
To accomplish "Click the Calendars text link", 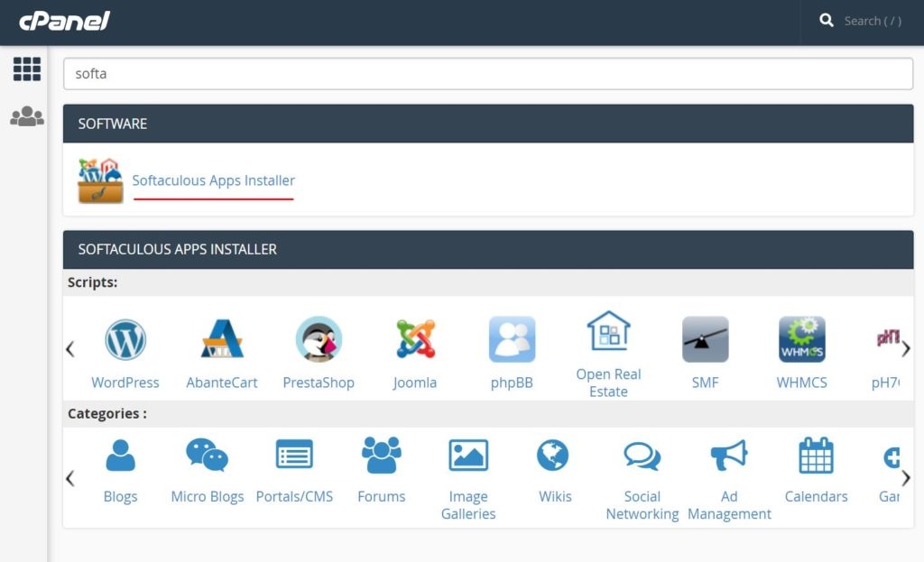I will 816,497.
